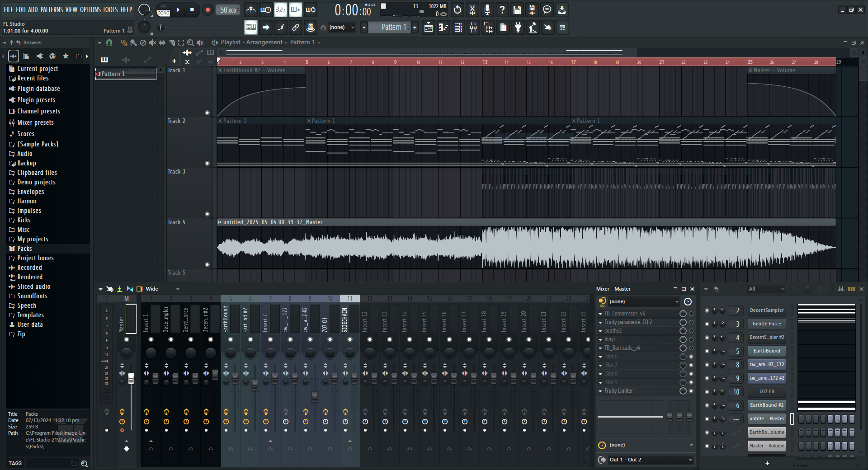Viewport: 868px width, 470px height.
Task: Mute the Gentle Force channel LED
Action: [x=707, y=324]
